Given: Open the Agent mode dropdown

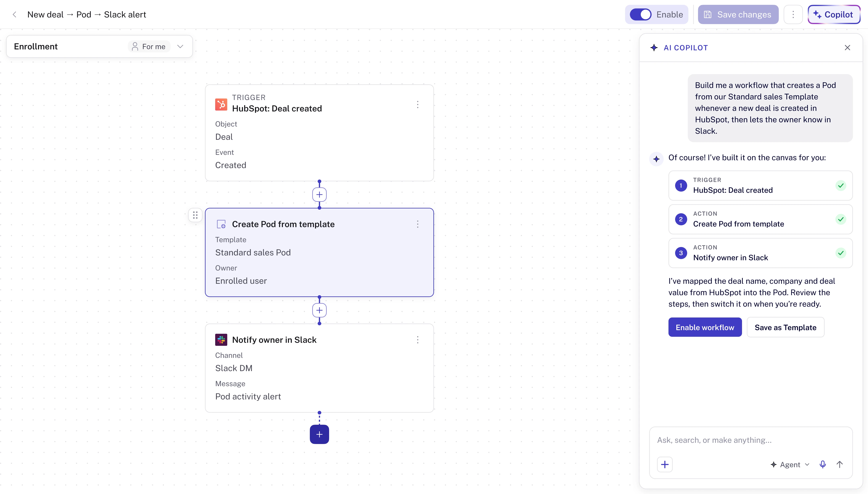Looking at the screenshot, I should tap(790, 465).
